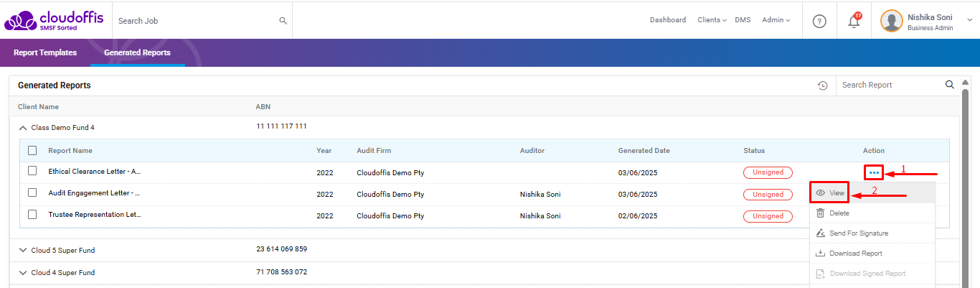Click the Auditor column header
Screen dimensions: 980x288
pos(532,151)
